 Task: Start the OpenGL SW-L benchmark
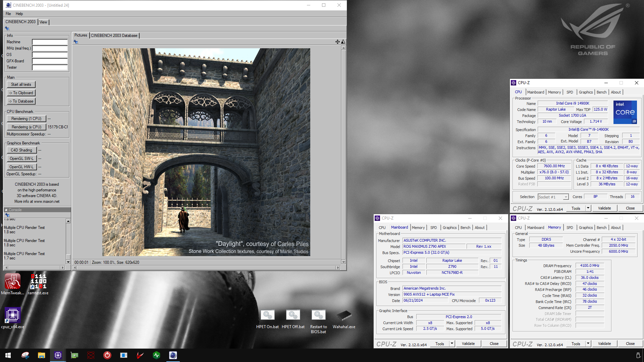pos(21,159)
